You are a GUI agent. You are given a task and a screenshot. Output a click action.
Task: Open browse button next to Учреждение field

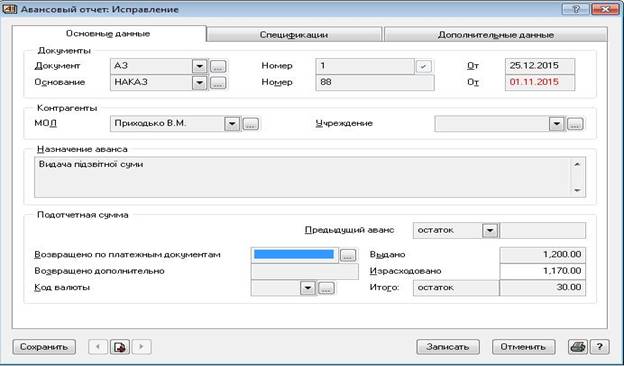(x=575, y=124)
